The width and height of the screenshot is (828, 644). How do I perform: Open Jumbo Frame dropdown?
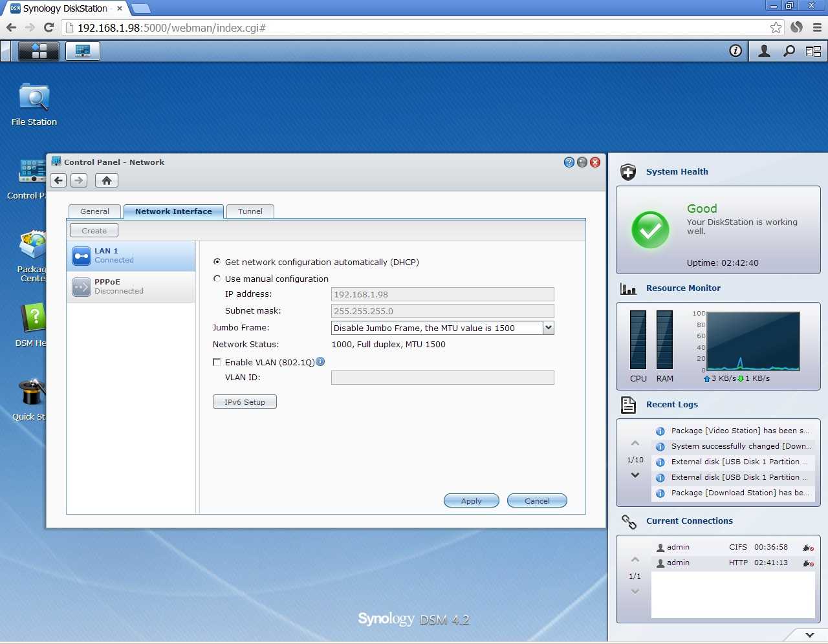548,328
